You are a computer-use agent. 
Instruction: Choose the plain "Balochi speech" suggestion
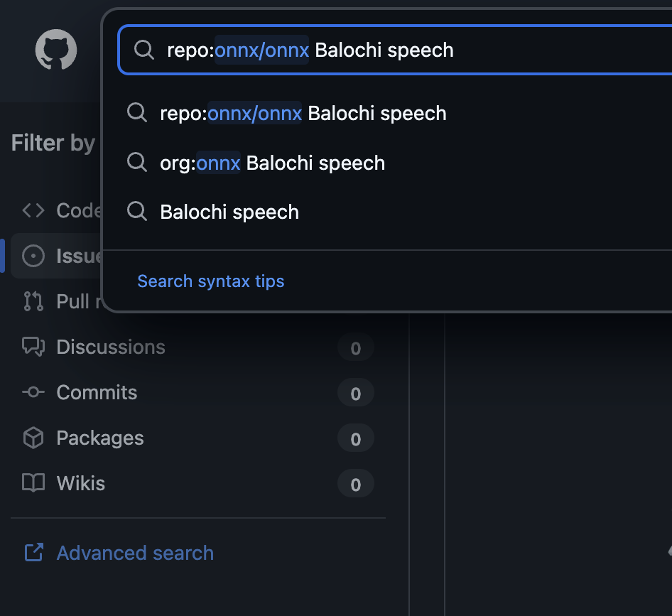click(x=229, y=212)
